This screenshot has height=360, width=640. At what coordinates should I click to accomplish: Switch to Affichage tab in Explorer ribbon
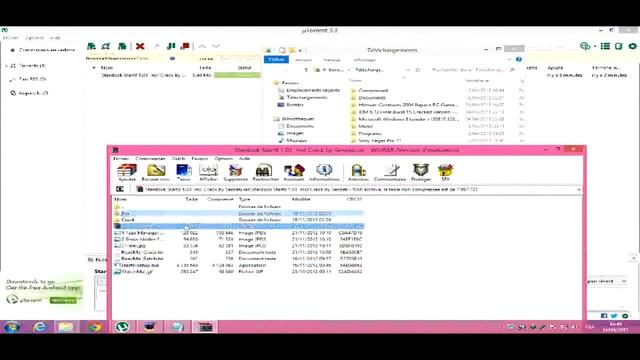point(364,60)
